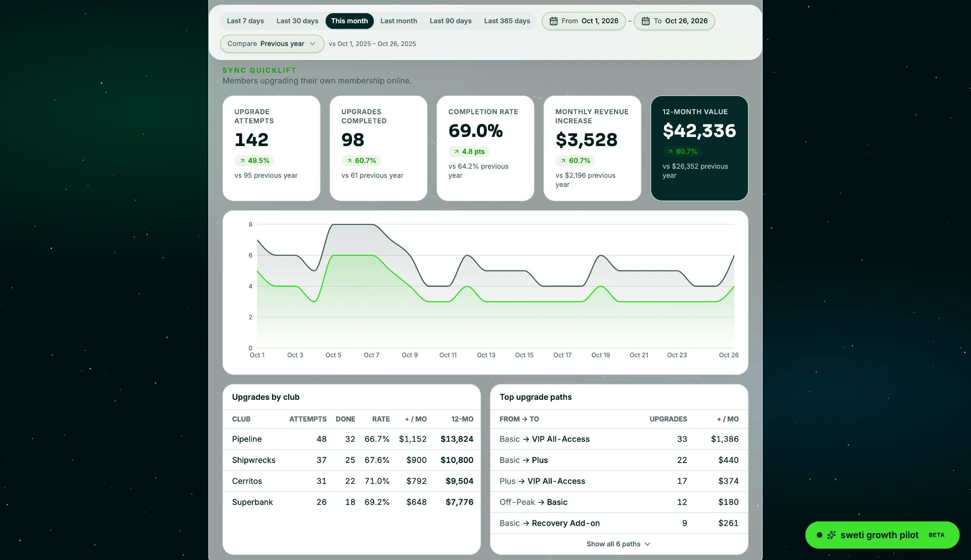Viewport: 971px width, 560px height.
Task: Select the This month range
Action: (x=349, y=21)
